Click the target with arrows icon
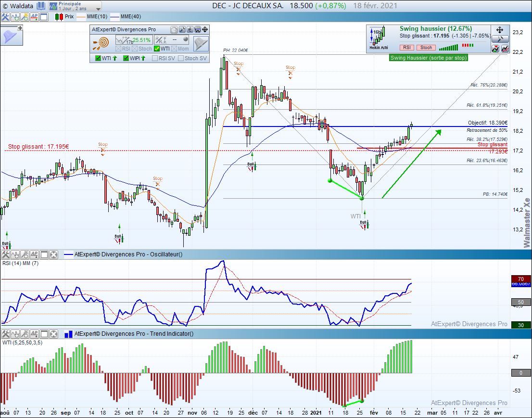532x418 pixels. [x=101, y=43]
